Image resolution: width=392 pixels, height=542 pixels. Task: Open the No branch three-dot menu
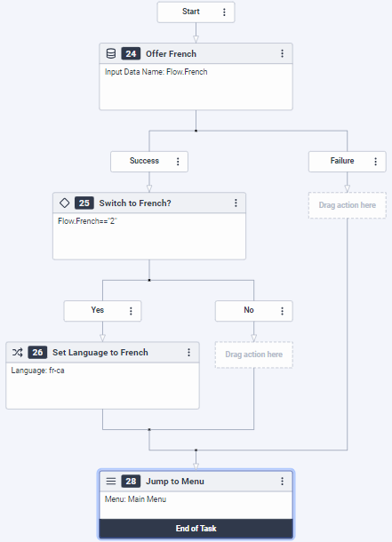click(x=283, y=311)
